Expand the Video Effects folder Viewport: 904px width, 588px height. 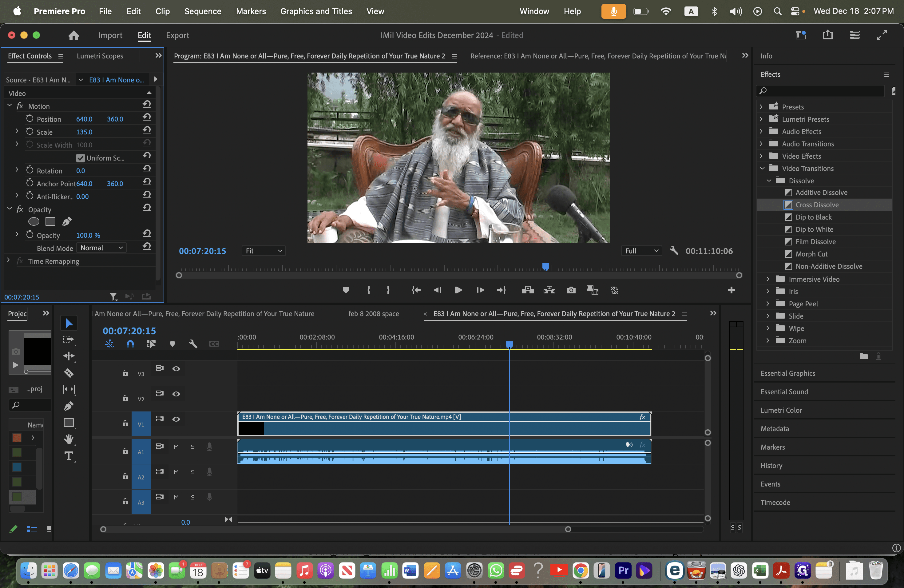[x=761, y=156]
